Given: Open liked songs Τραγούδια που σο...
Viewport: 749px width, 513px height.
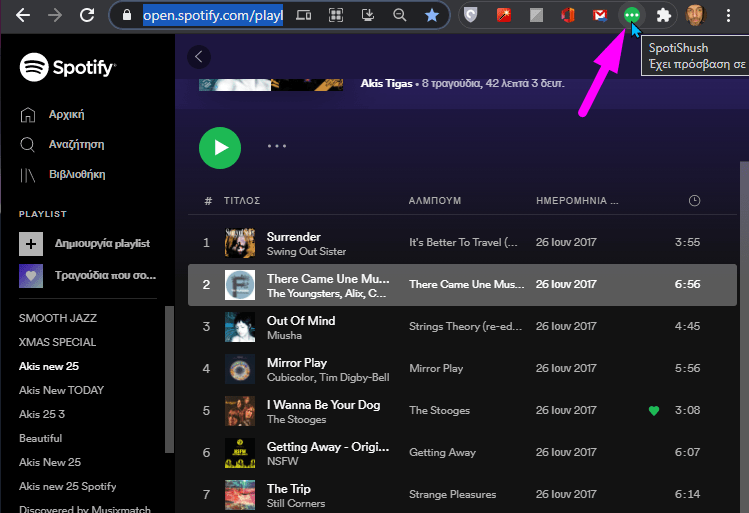Looking at the screenshot, I should click(88, 276).
